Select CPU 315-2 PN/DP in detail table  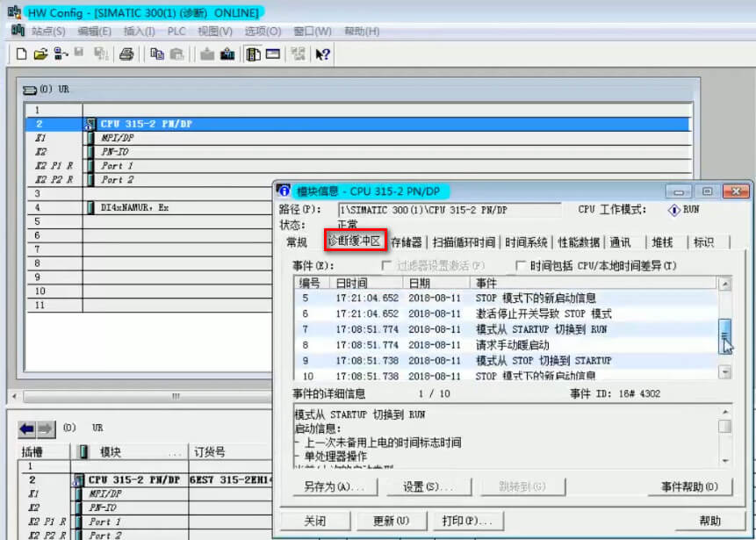tap(144, 480)
